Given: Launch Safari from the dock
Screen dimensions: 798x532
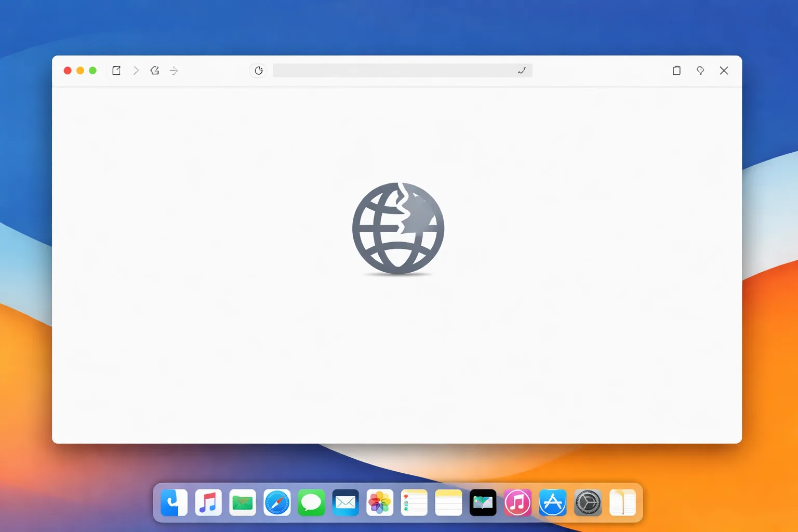Looking at the screenshot, I should point(277,503).
